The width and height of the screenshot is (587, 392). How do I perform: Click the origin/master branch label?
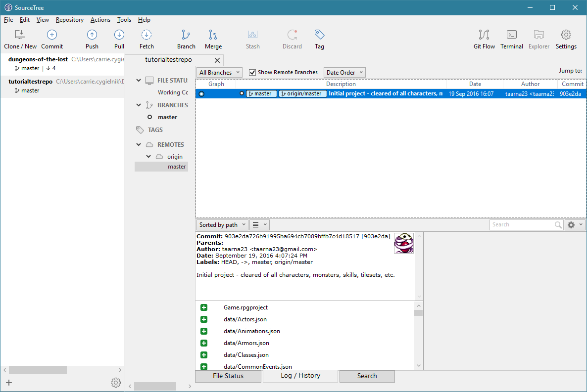[x=302, y=94]
